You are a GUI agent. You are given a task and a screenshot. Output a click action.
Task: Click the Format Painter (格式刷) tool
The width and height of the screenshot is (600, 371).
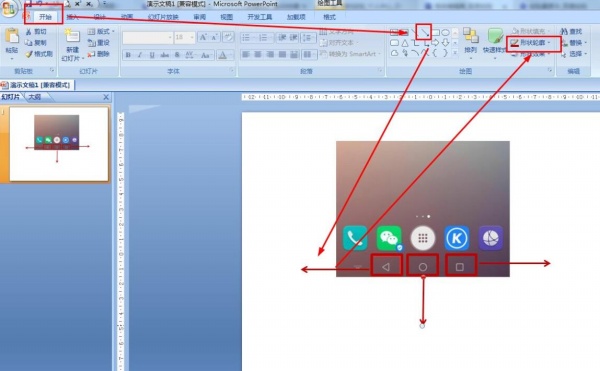pos(39,54)
